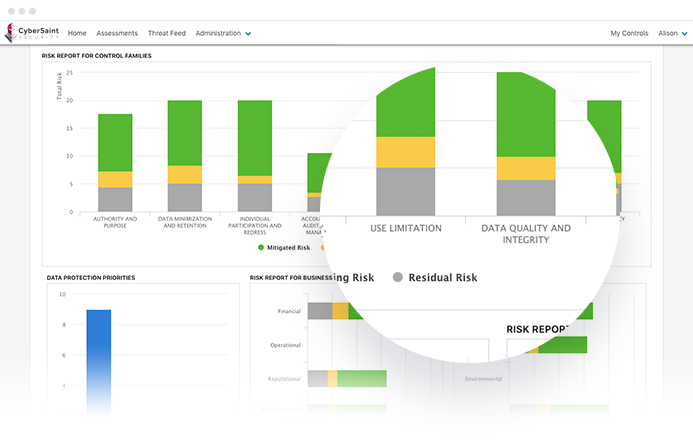Click the "Reputational" row label
The image size is (693, 448).
pos(284,379)
